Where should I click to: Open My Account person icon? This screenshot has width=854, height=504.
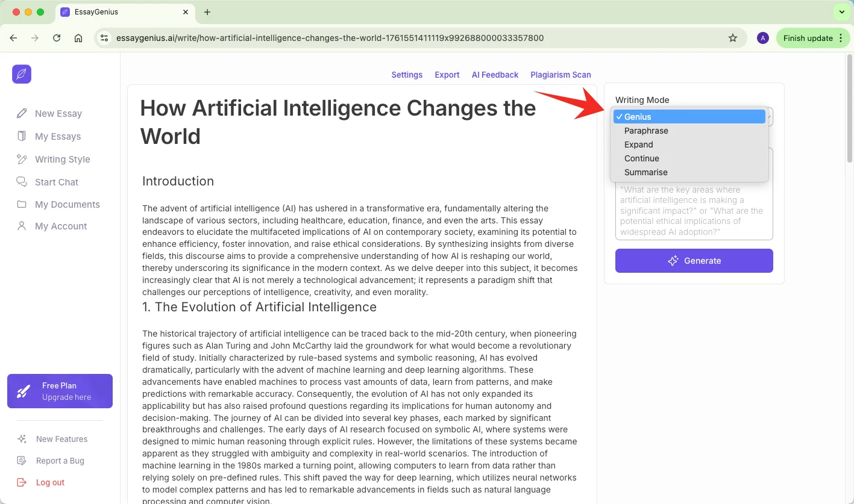pos(22,226)
